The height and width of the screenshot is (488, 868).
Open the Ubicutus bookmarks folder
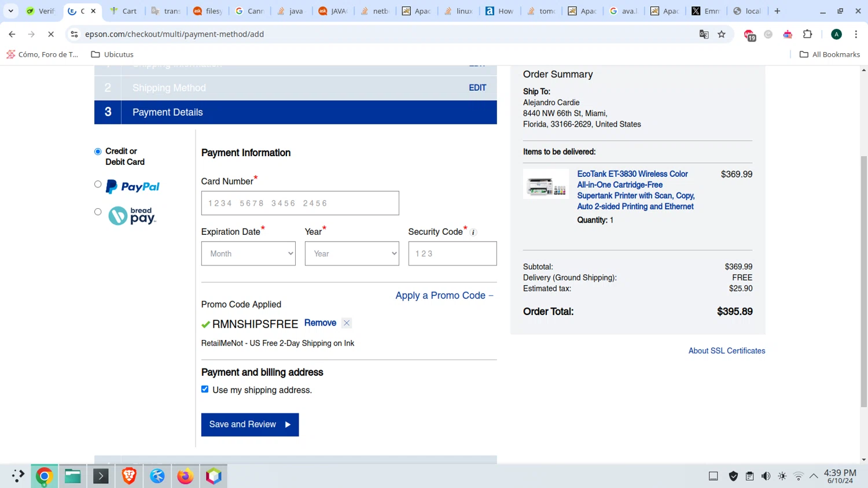112,54
